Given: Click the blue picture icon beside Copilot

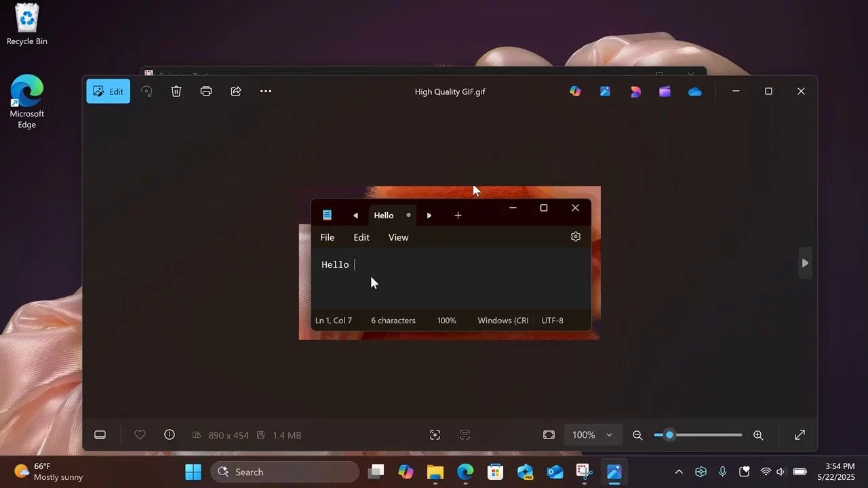Looking at the screenshot, I should (x=606, y=91).
